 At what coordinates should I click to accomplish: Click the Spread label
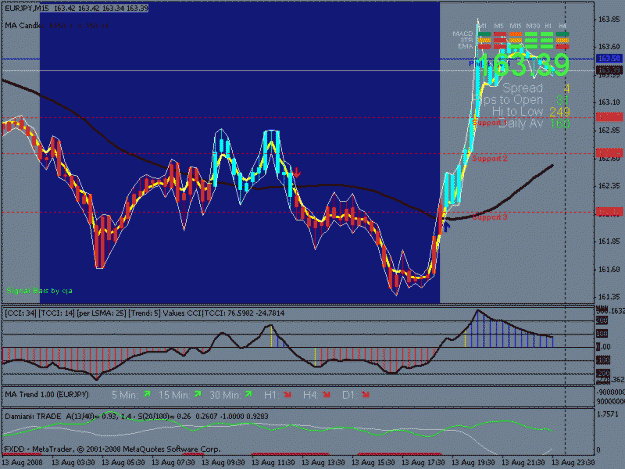coord(523,88)
